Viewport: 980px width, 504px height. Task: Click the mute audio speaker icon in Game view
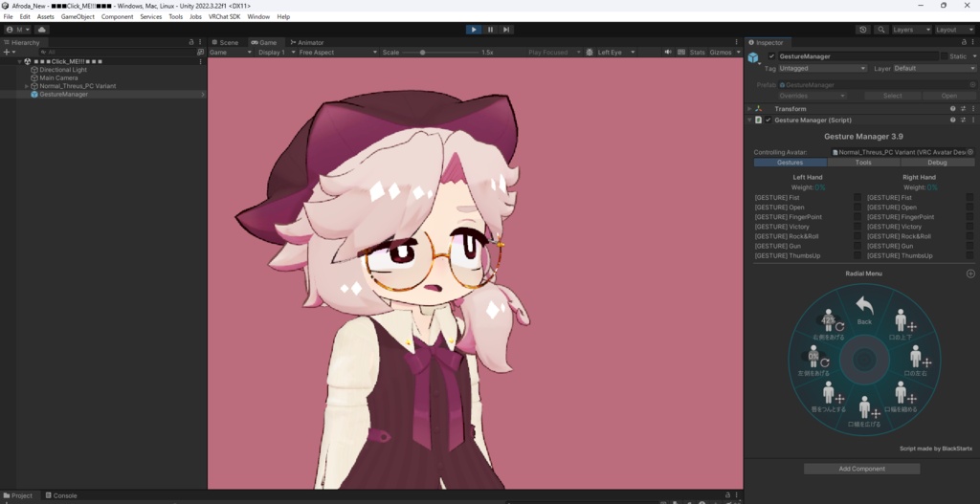(x=667, y=53)
